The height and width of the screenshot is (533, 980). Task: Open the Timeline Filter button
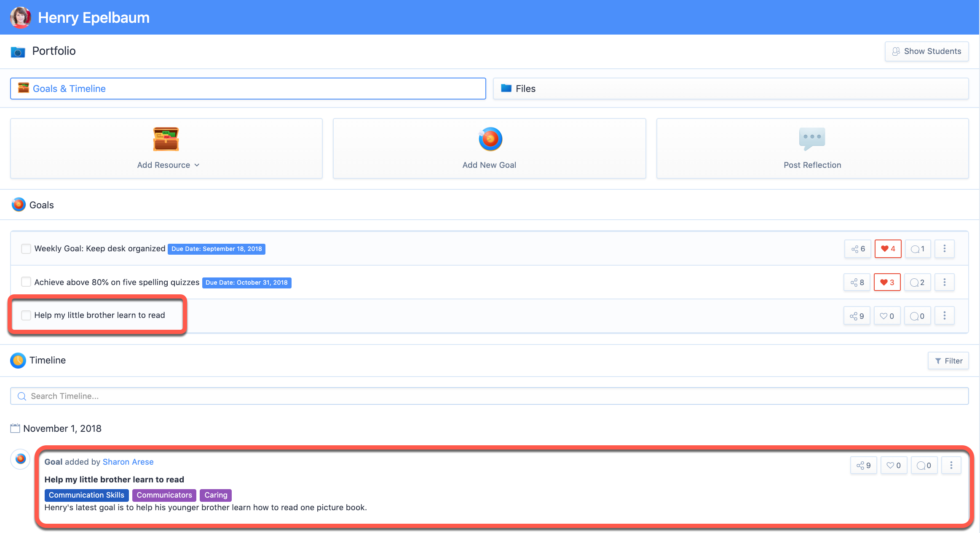(x=948, y=361)
